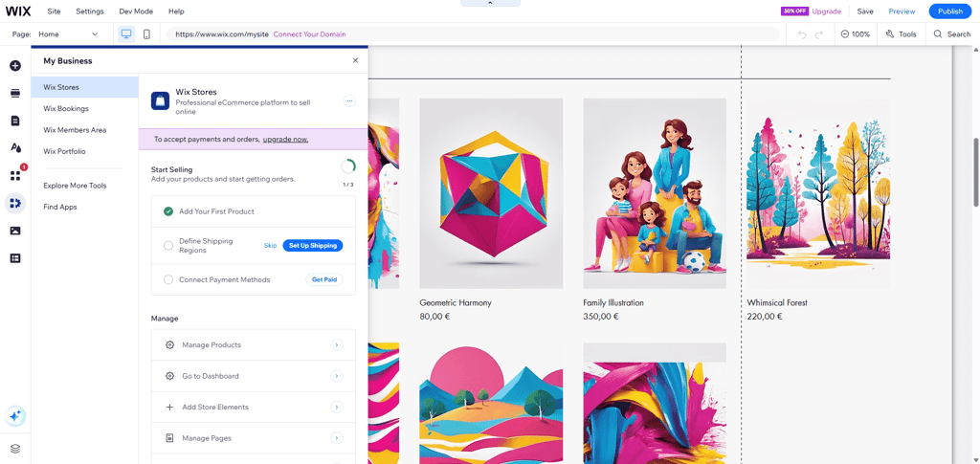The image size is (980, 464).
Task: Click the Publish button
Action: pyautogui.click(x=950, y=11)
